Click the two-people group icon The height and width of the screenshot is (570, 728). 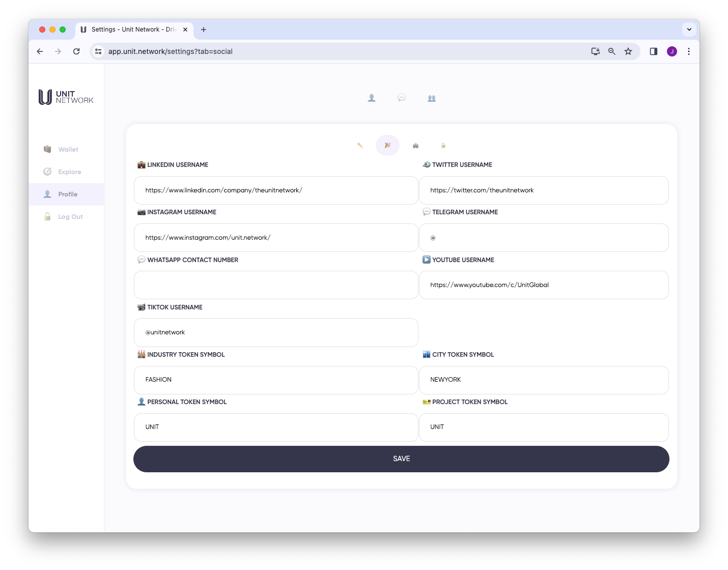pos(432,98)
